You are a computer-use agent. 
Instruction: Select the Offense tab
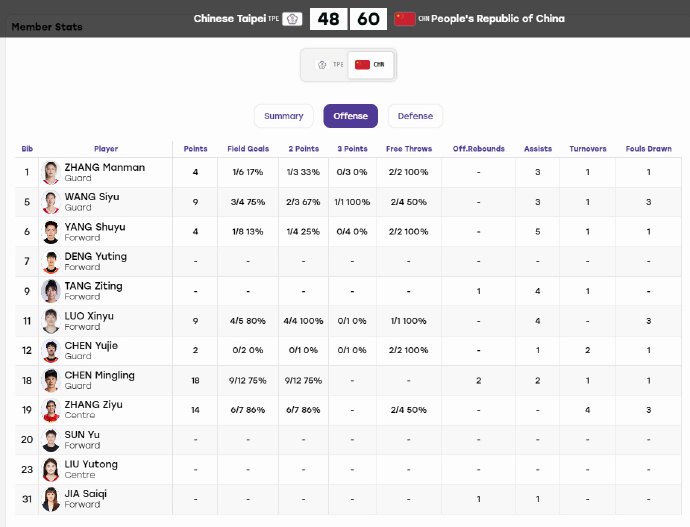(x=350, y=116)
